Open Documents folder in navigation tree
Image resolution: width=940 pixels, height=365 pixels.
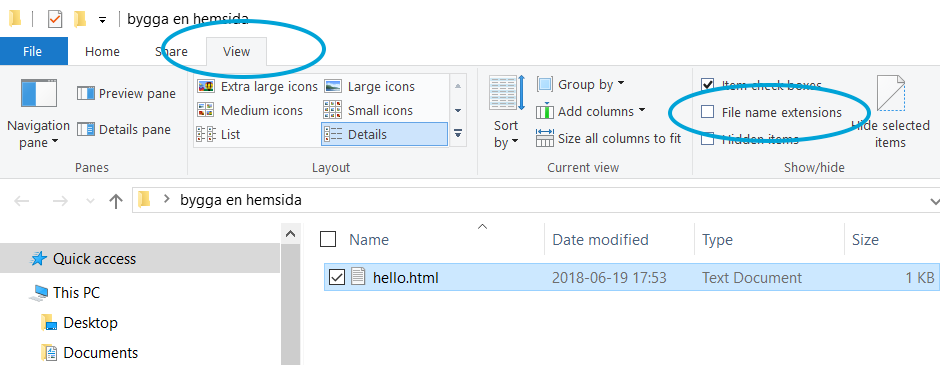pyautogui.click(x=101, y=352)
